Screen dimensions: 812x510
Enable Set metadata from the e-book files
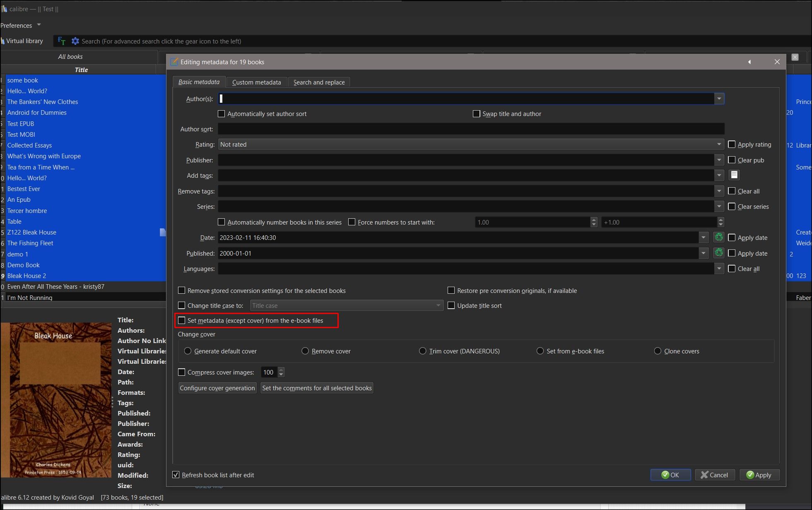[x=182, y=320]
